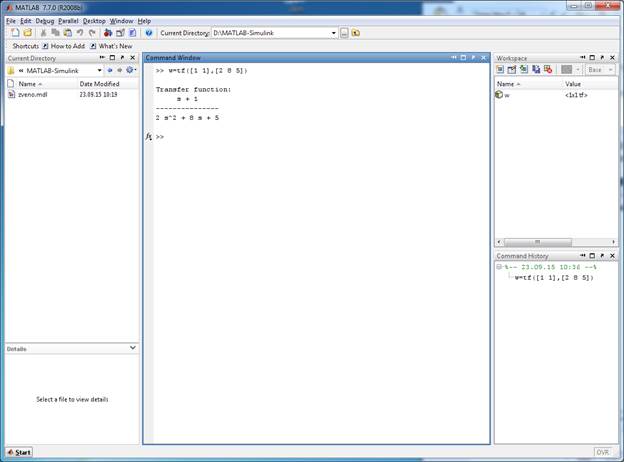Image resolution: width=624 pixels, height=462 pixels.
Task: Import data into Workspace icon
Action: pos(524,70)
